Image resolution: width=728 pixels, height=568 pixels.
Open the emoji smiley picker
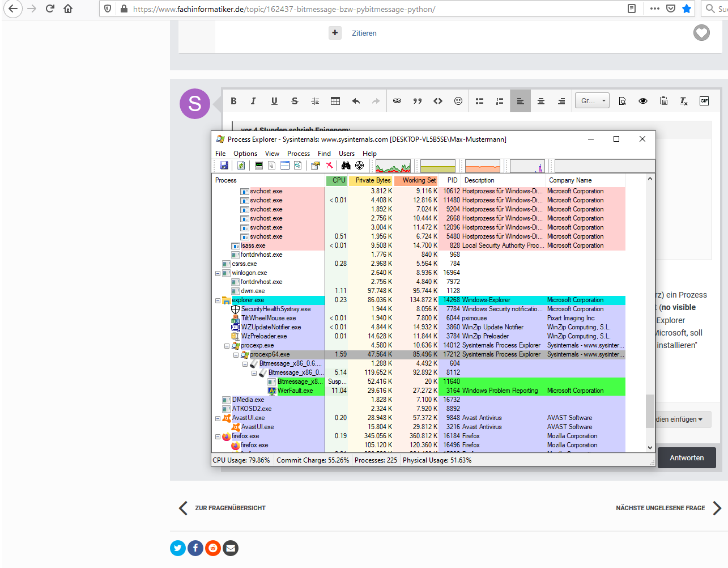click(458, 101)
